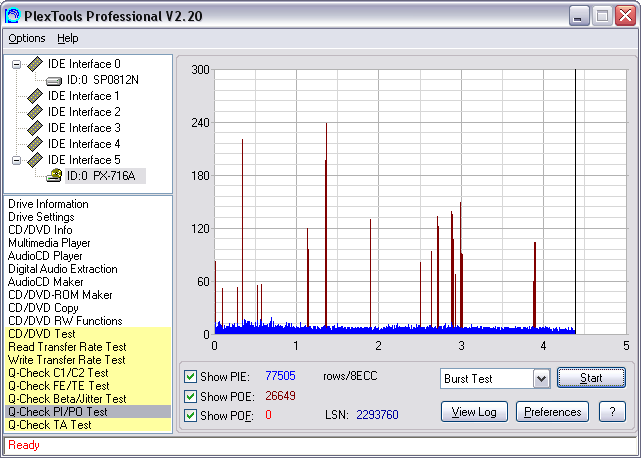Open Drive Settings
This screenshot has height=458, width=641.
click(x=41, y=217)
